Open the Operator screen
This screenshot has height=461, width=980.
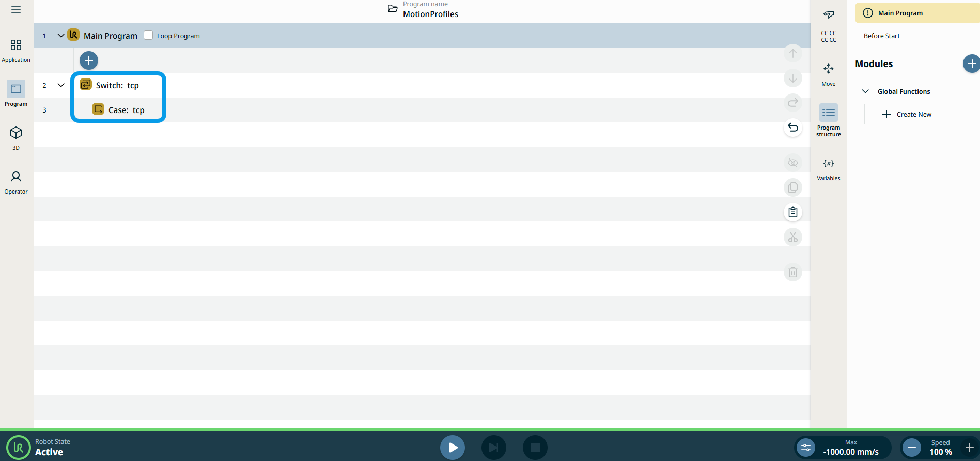point(16,182)
